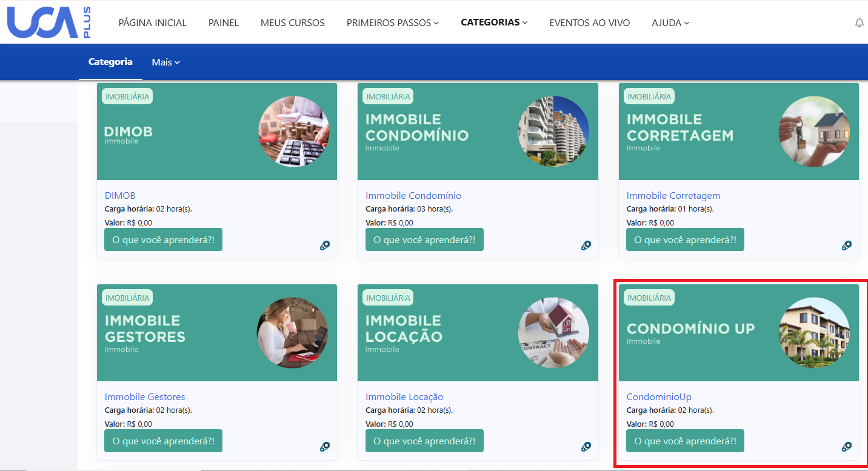Click the key icon on Immobile Gestores card
The image size is (868, 471).
tap(325, 447)
